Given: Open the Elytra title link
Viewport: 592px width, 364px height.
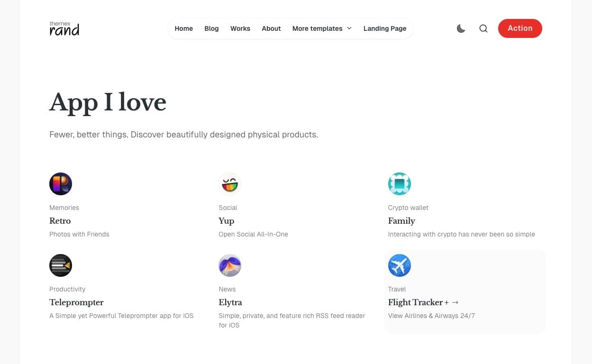Looking at the screenshot, I should (x=230, y=302).
